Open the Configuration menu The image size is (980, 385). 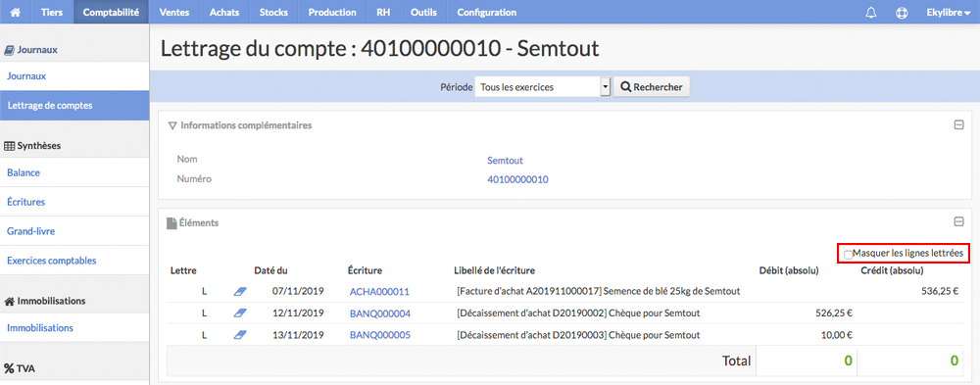487,12
